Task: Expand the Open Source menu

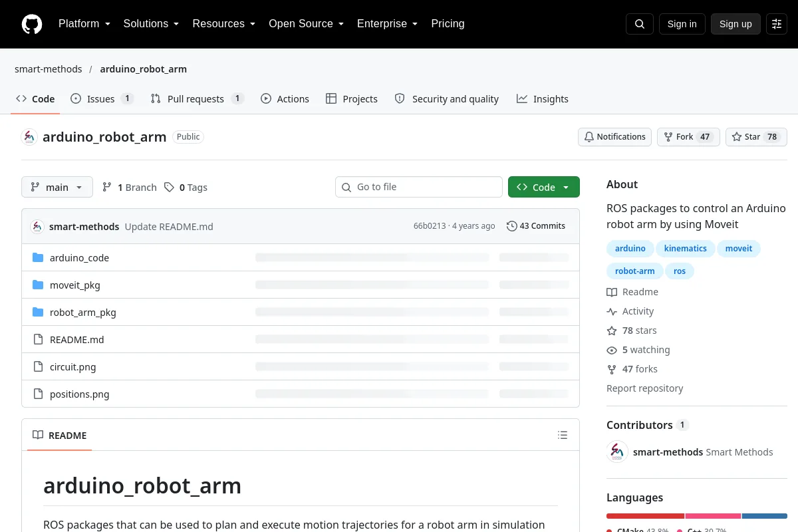Action: (306, 24)
